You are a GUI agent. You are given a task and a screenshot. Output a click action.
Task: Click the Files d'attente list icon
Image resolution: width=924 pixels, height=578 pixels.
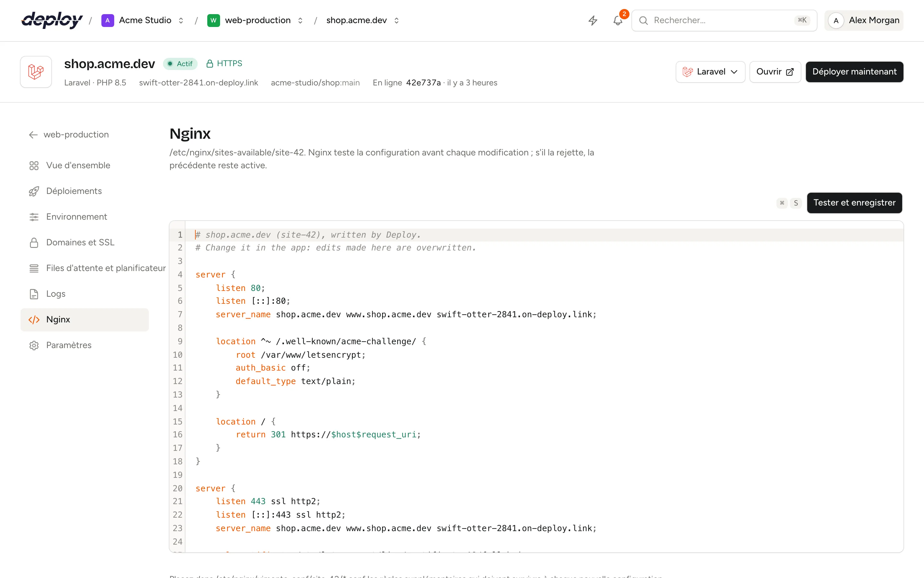pyautogui.click(x=34, y=268)
